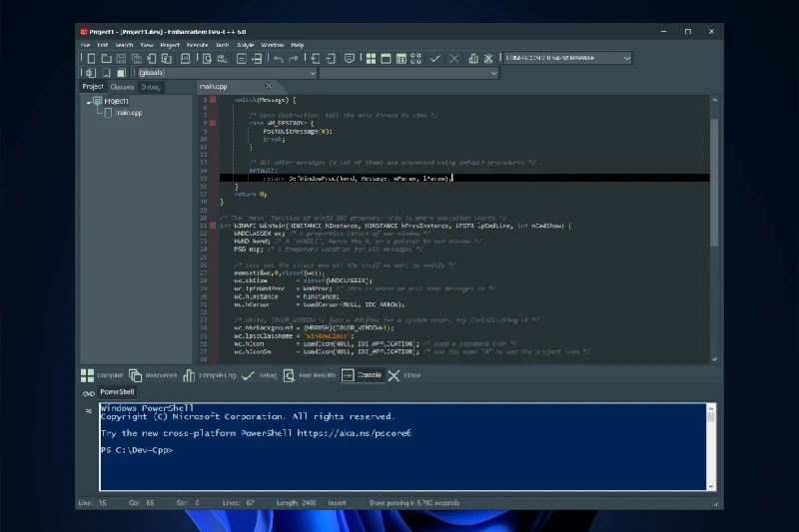Viewport: 799px width, 532px height.
Task: Open the Search menu
Action: point(124,45)
